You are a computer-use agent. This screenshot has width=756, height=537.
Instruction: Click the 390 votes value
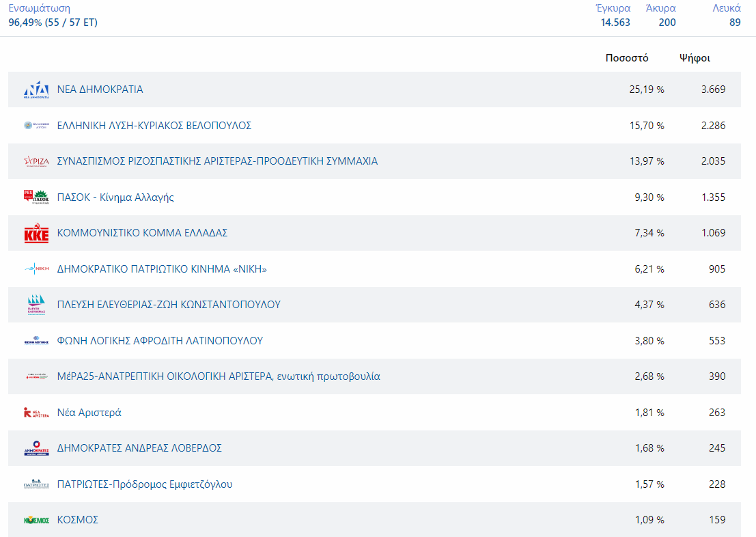[717, 376]
